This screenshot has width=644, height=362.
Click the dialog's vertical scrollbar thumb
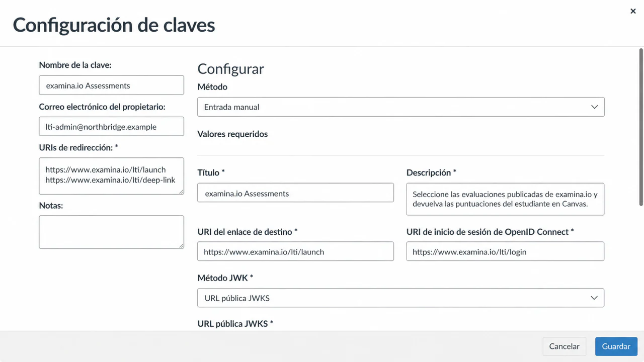(x=641, y=127)
